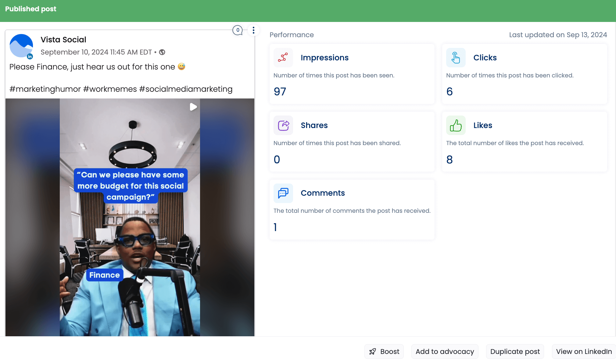Click the Add to advocacy button

[x=445, y=351]
